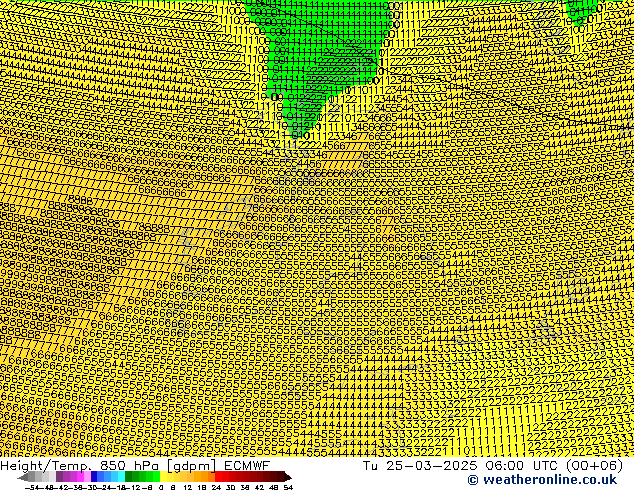Click the dark brown right arrow end of legend
Screen dimensions: 634x490
(288, 477)
